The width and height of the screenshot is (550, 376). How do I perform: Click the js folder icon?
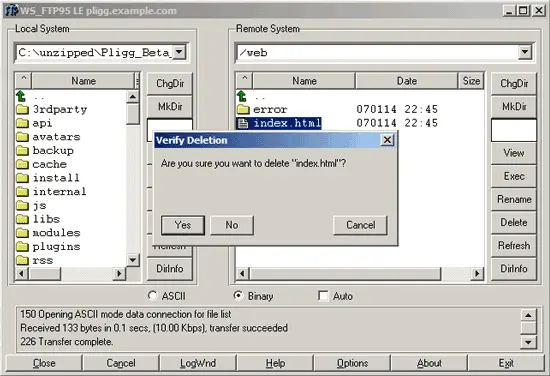point(22,205)
